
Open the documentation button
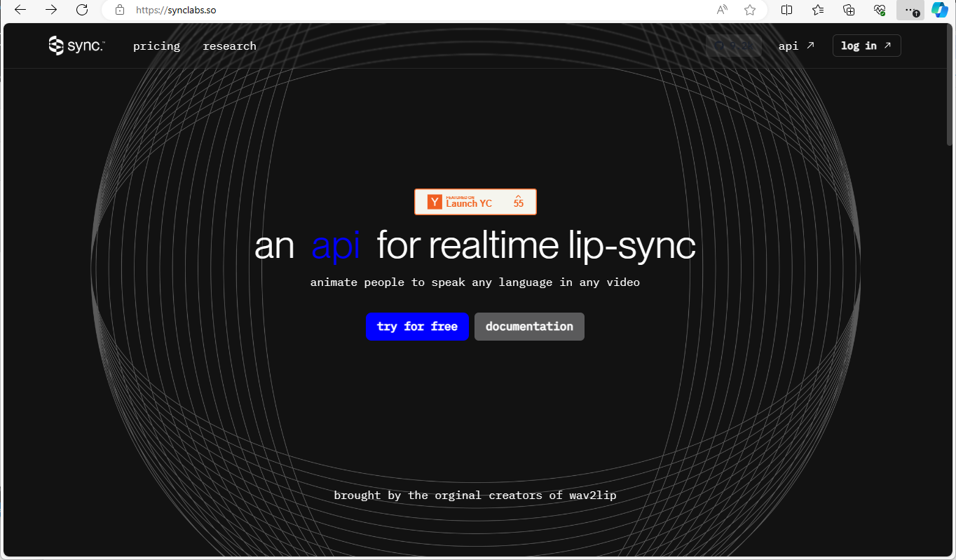(529, 327)
